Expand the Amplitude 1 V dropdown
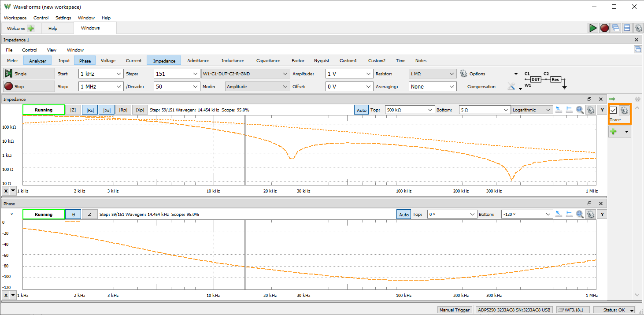The height and width of the screenshot is (315, 644). 349,74
